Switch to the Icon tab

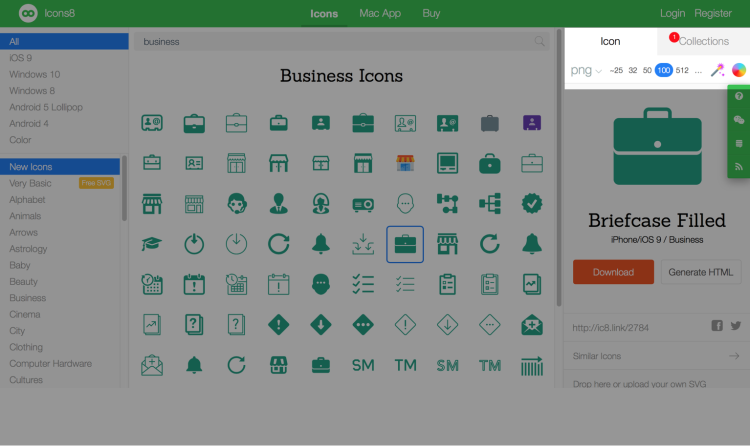point(610,42)
